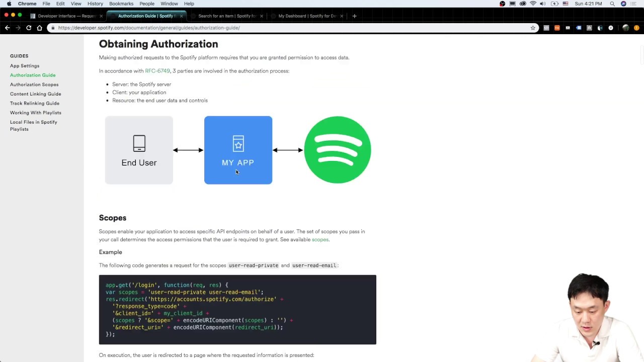Screen dimensions: 644x362
Task: Open macOS Spotlight search
Action: point(612,4)
